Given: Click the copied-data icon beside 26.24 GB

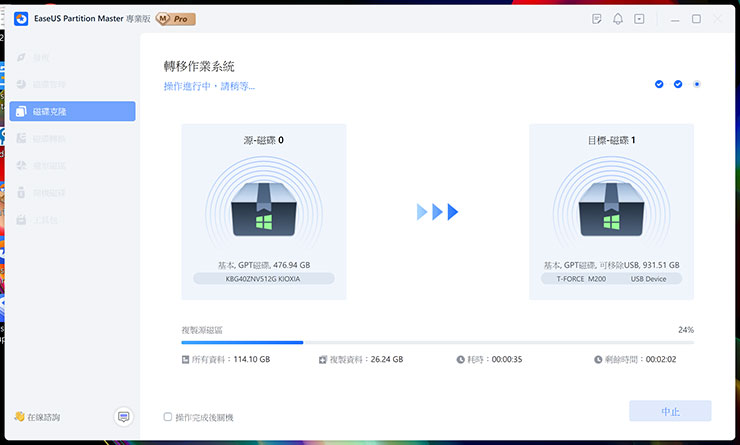Looking at the screenshot, I should (323, 360).
